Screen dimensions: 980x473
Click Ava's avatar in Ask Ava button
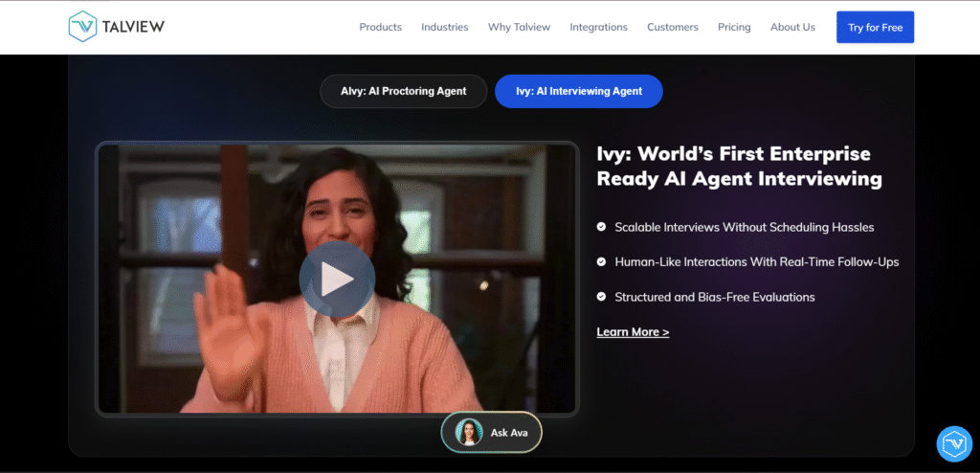[x=469, y=432]
